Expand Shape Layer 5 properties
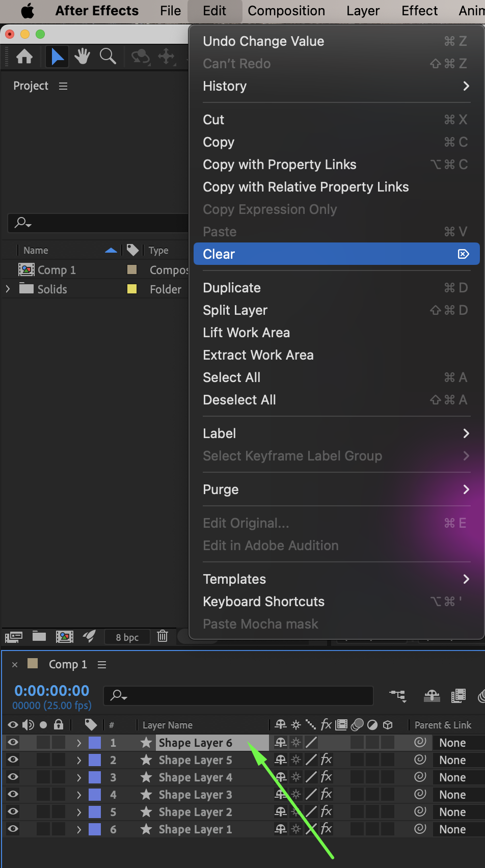 click(x=79, y=760)
